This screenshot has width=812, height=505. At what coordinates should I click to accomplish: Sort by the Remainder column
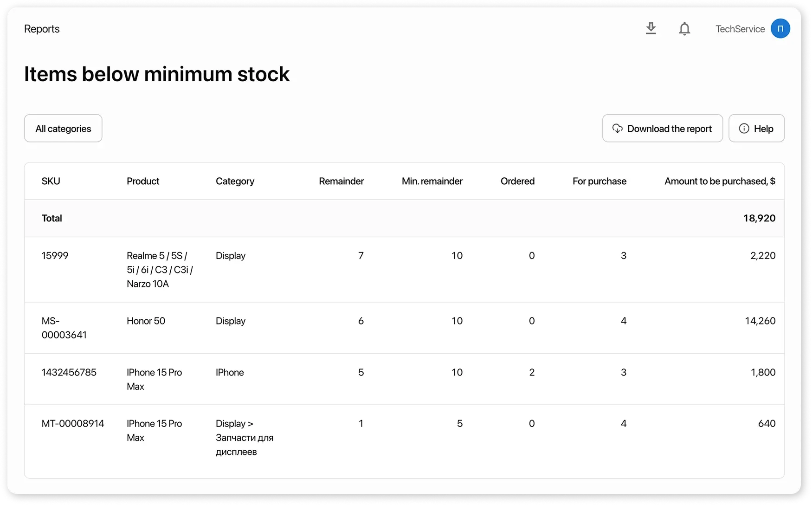tap(341, 181)
